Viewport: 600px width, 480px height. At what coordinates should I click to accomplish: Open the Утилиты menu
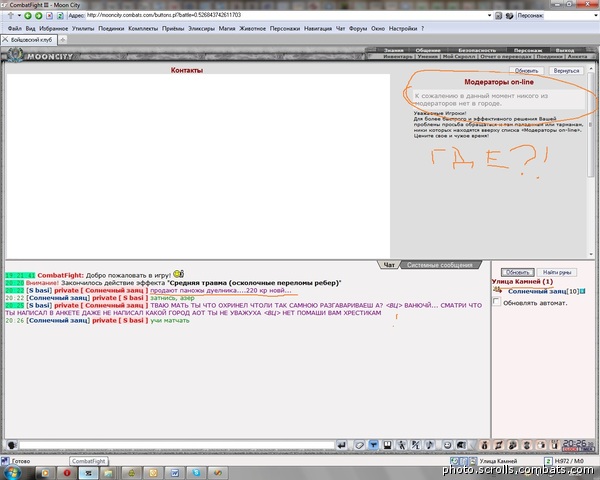click(83, 28)
